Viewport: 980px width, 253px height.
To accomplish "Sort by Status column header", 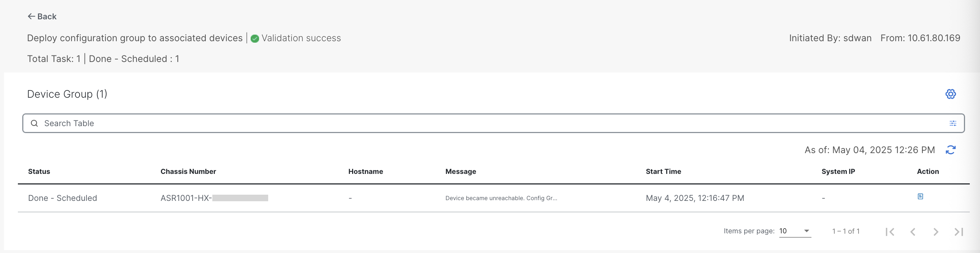I will tap(39, 171).
